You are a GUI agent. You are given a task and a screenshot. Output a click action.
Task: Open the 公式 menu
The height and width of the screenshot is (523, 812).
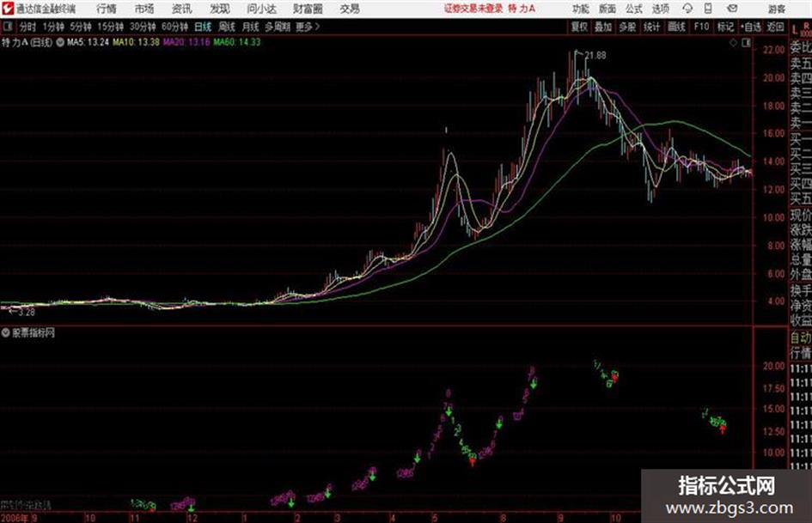[x=634, y=9]
